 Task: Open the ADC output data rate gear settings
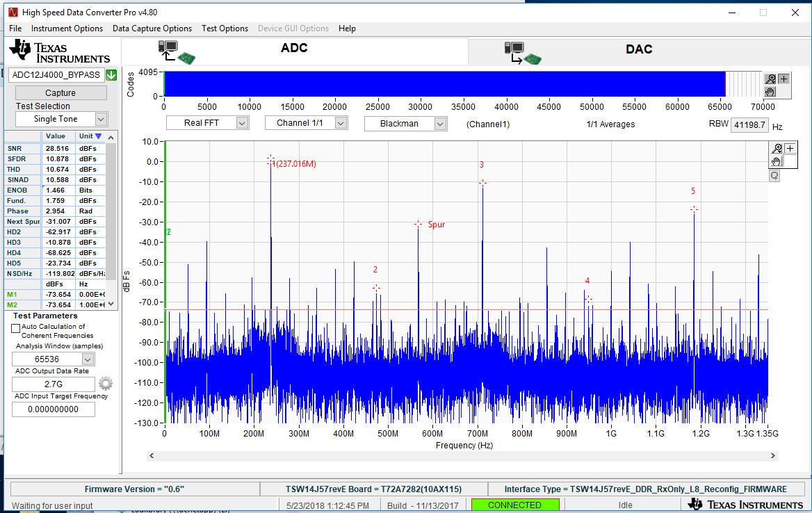click(x=106, y=384)
